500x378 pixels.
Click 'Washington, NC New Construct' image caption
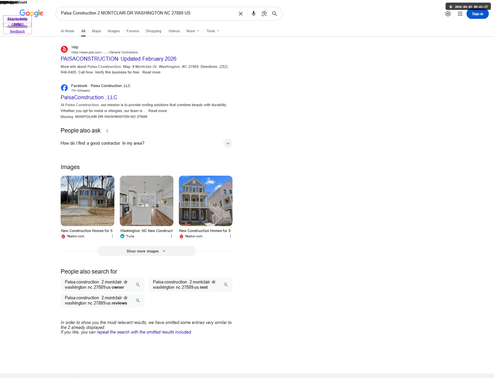pyautogui.click(x=146, y=231)
